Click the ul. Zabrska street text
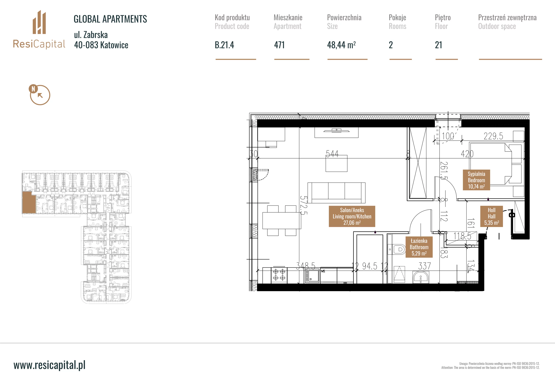The width and height of the screenshot is (555, 392). click(x=91, y=35)
